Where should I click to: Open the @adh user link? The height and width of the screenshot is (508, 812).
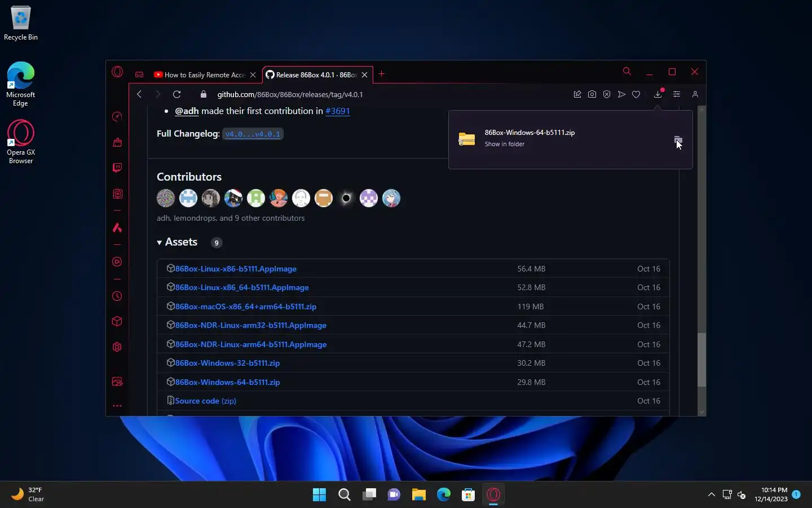tap(187, 111)
